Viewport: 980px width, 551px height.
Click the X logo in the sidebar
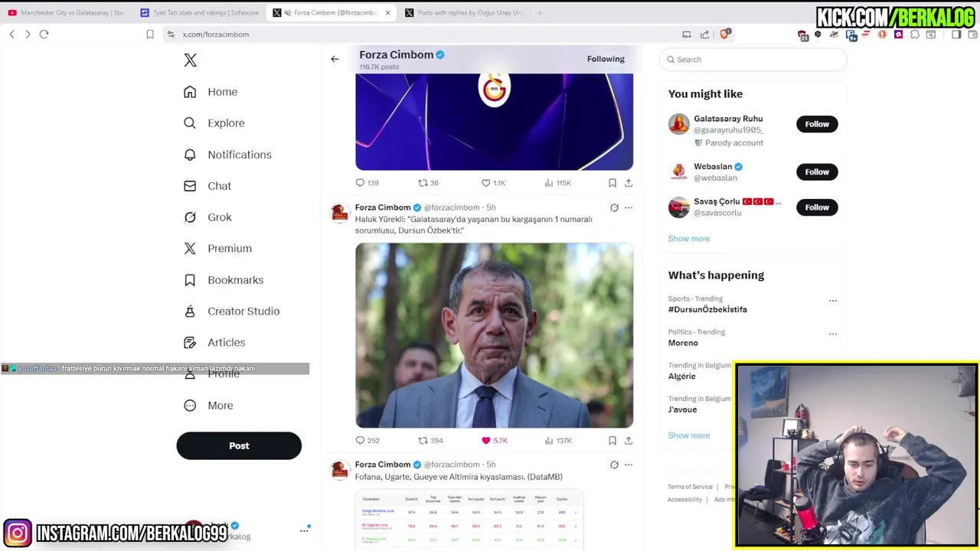click(x=191, y=60)
